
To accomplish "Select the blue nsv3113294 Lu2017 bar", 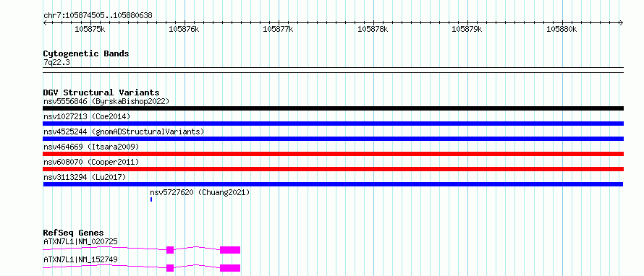I will 333,184.
